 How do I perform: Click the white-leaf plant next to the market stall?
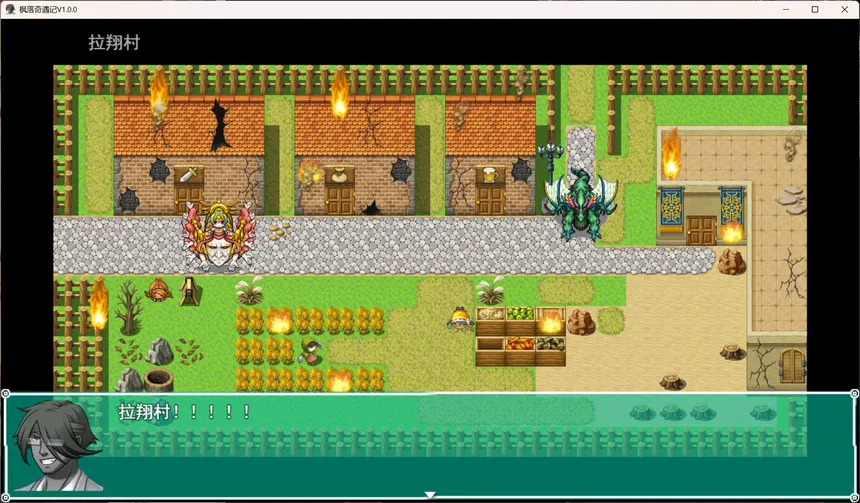490,290
